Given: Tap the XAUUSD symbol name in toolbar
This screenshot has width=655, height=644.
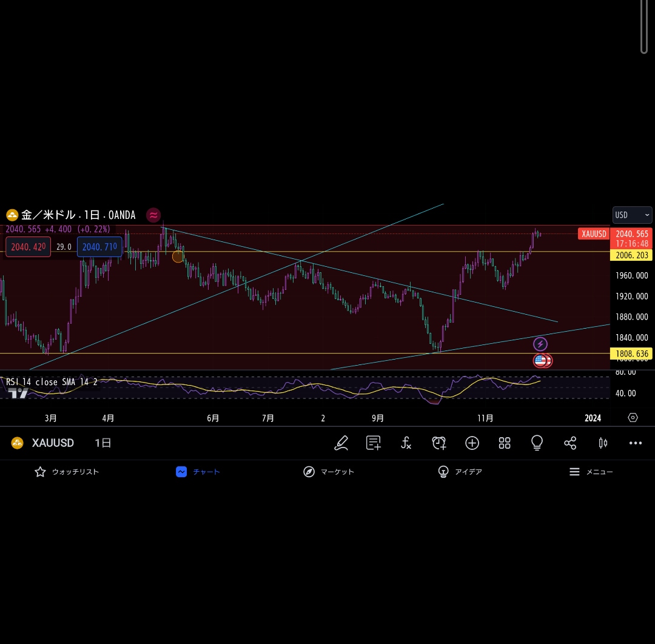Looking at the screenshot, I should pos(53,443).
